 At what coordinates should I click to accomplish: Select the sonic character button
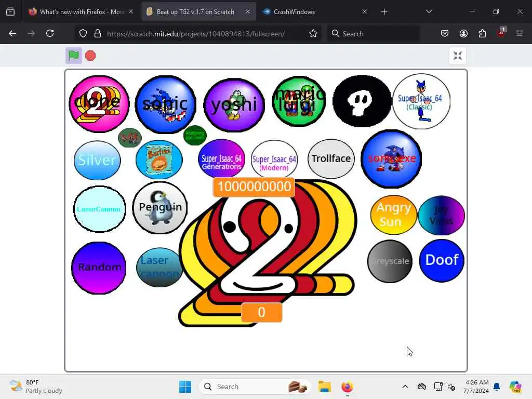166,104
